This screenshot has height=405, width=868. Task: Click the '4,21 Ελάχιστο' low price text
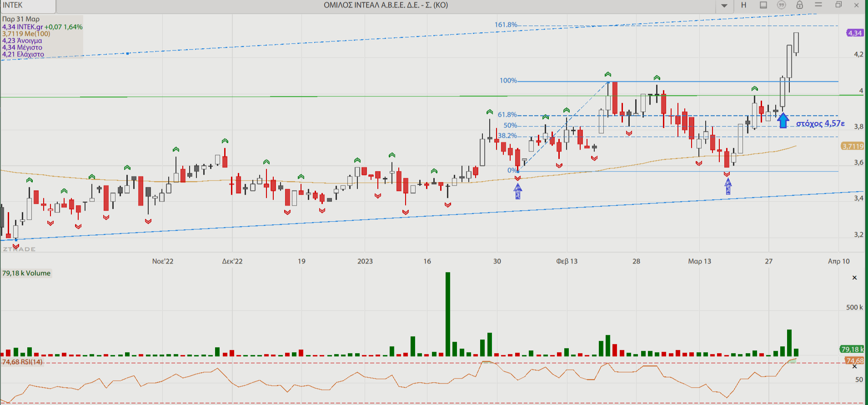pyautogui.click(x=23, y=54)
